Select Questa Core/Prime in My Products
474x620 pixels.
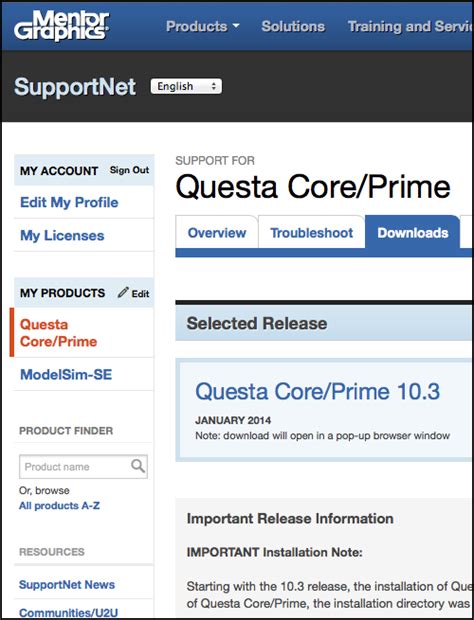click(x=58, y=333)
